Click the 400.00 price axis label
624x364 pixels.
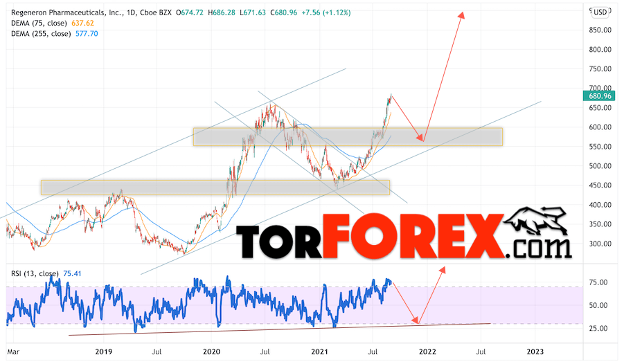(600, 204)
